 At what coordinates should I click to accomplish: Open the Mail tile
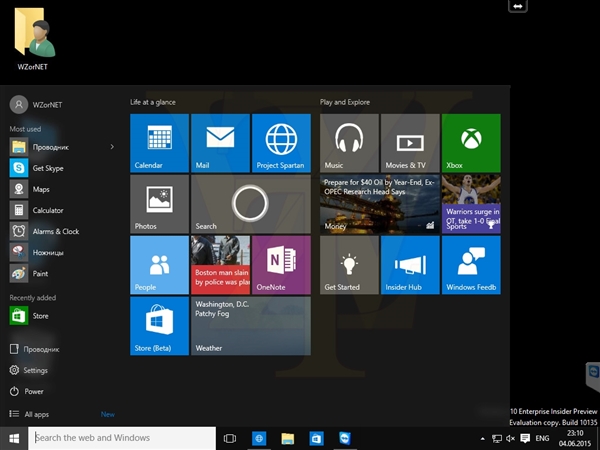pyautogui.click(x=220, y=142)
